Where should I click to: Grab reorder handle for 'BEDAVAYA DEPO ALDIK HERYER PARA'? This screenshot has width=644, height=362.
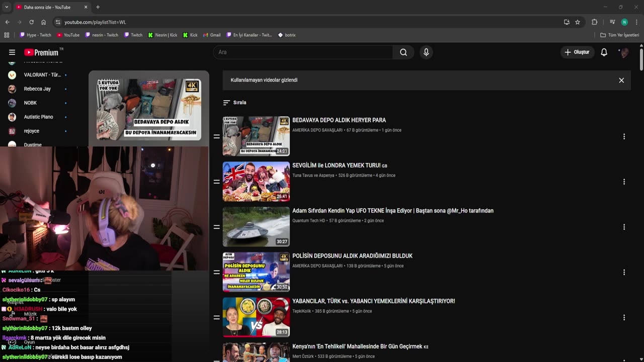pos(217,136)
